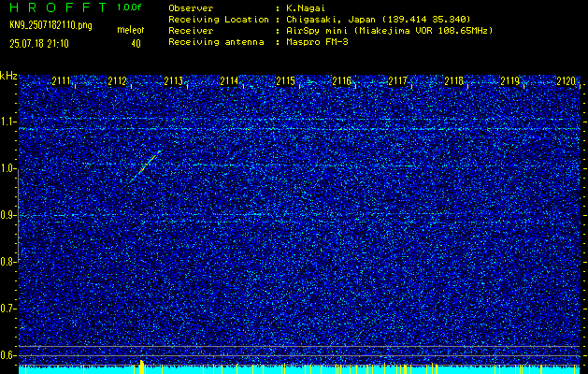Select the version label 1.0.0f
Screen dimensions: 588x374
coord(129,7)
